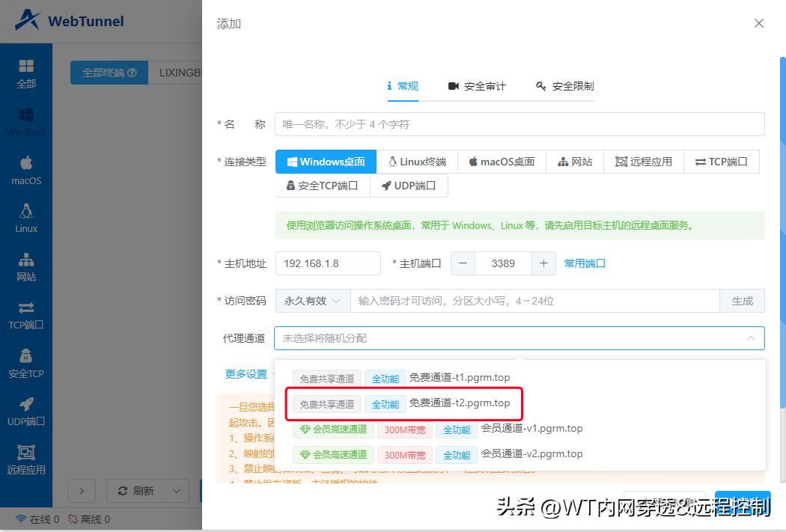Select 会员通道-v2.pgrm.top option
Screen dimensions: 786x532
pyautogui.click(x=520, y=454)
